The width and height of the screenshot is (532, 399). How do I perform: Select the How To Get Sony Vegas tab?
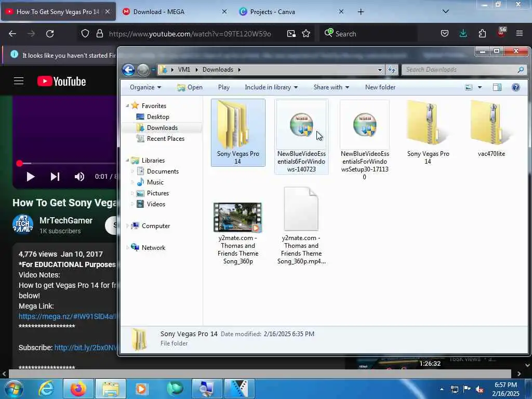(x=58, y=12)
